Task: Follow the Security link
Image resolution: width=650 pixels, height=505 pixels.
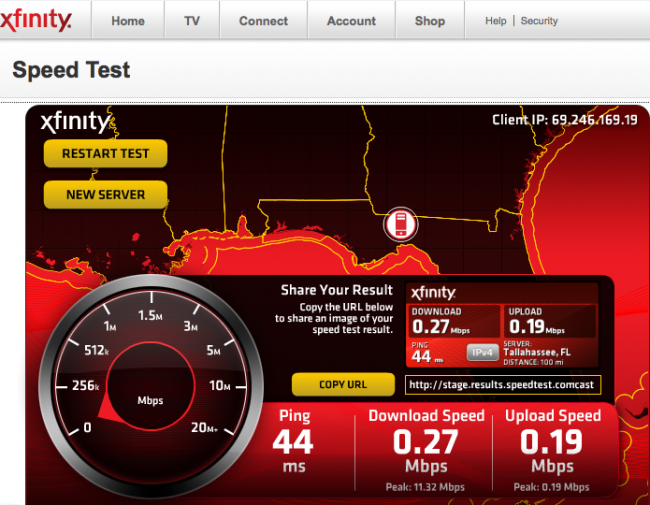Action: click(539, 21)
